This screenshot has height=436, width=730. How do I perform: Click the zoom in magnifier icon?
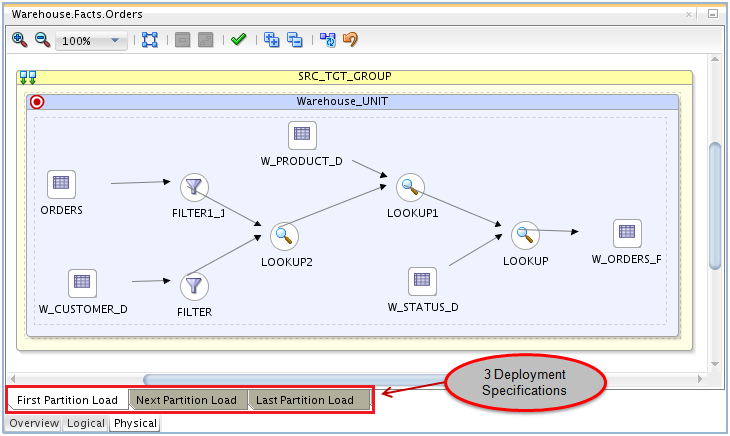[19, 40]
